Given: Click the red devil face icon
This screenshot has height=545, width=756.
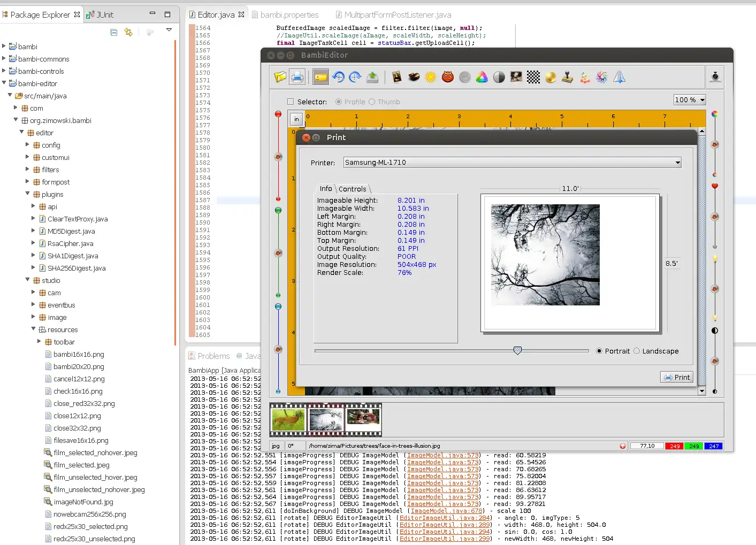Looking at the screenshot, I should pos(448,77).
